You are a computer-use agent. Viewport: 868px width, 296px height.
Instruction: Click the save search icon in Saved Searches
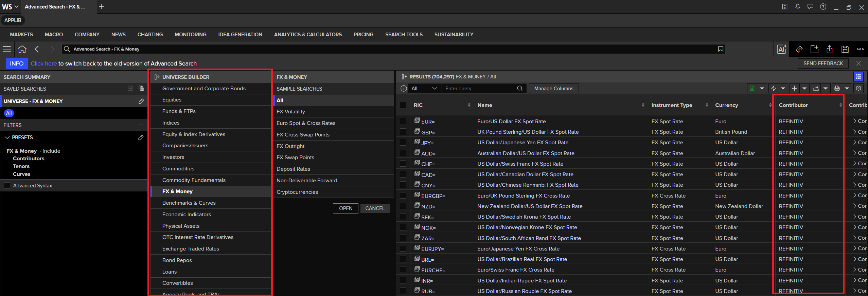coord(130,89)
